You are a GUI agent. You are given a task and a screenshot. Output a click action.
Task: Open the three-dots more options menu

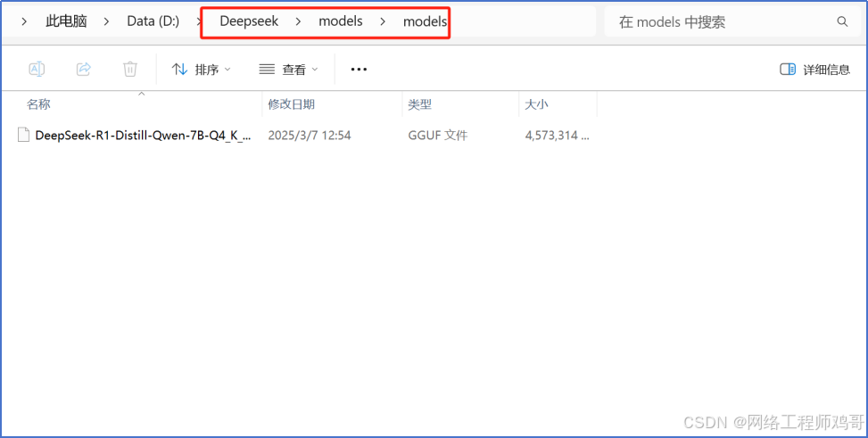360,70
